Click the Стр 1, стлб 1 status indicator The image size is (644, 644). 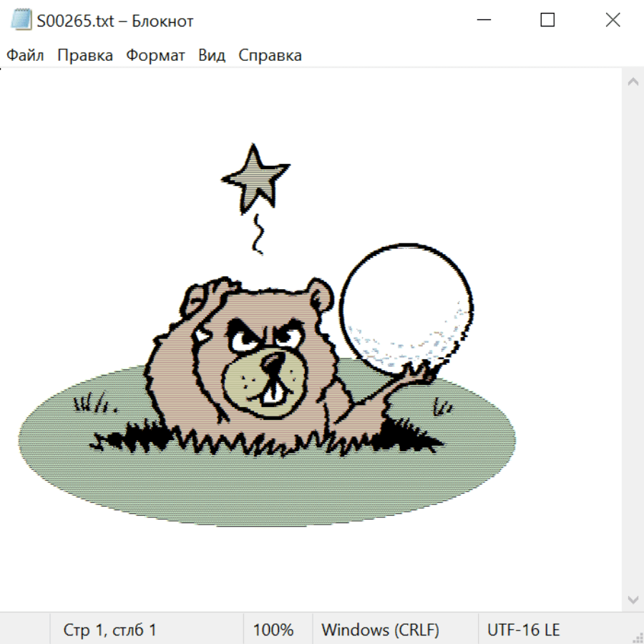point(110,630)
